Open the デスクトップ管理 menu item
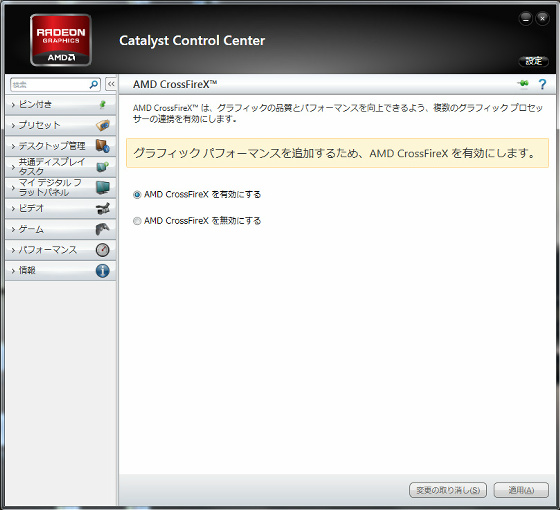This screenshot has height=510, width=560. coord(61,146)
